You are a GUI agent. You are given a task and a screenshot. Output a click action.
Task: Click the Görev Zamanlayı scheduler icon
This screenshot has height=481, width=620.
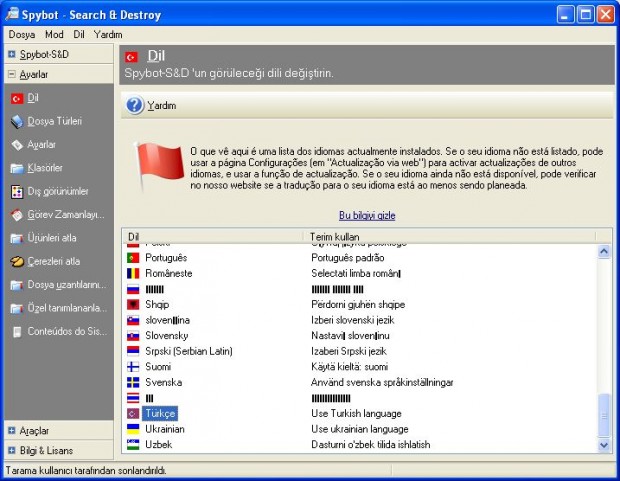[x=17, y=215]
